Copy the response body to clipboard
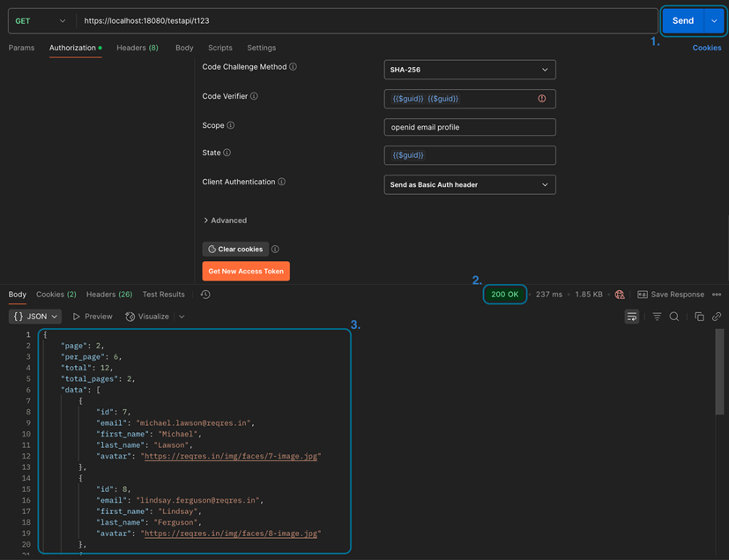This screenshot has height=560, width=729. pos(699,317)
